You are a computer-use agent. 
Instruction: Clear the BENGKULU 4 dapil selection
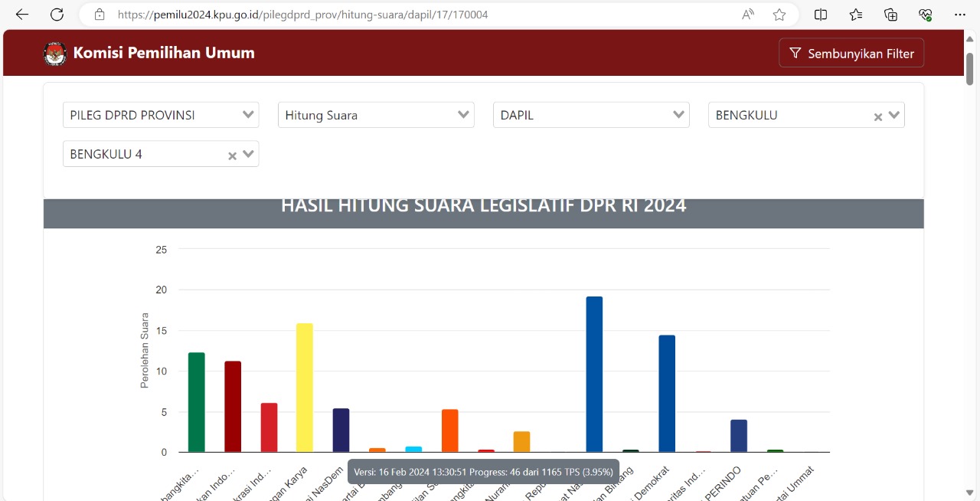click(232, 156)
